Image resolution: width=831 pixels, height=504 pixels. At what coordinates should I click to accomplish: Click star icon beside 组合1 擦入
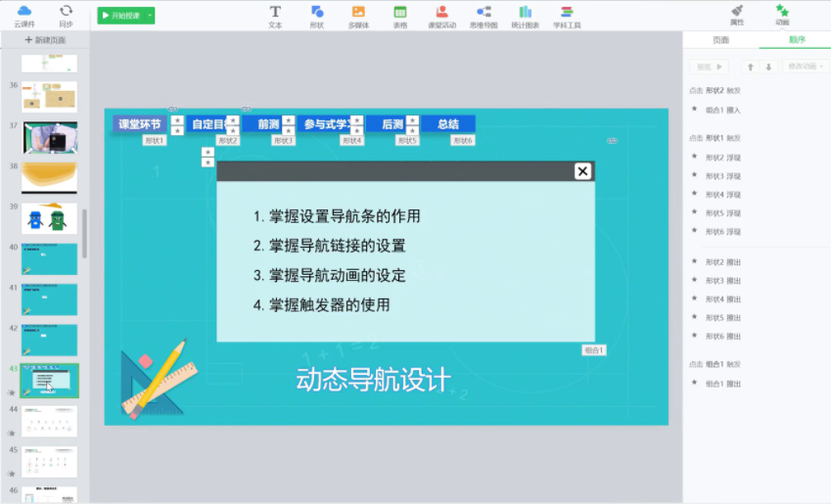[x=694, y=110]
